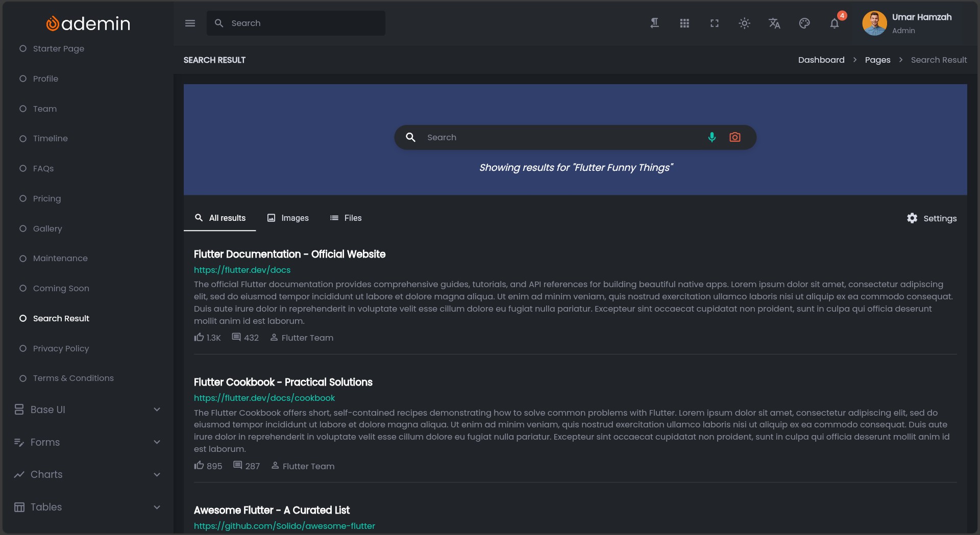Click the like icon on Flutter Documentation

point(199,338)
